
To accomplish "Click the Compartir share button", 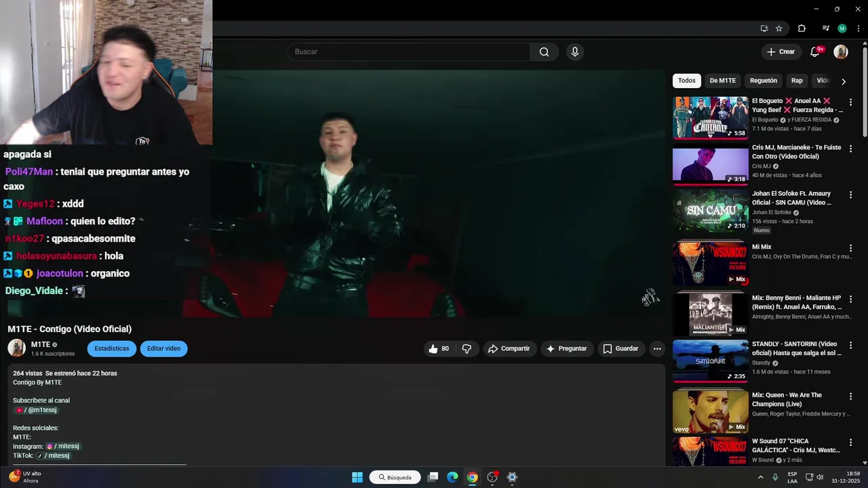I will tap(509, 348).
